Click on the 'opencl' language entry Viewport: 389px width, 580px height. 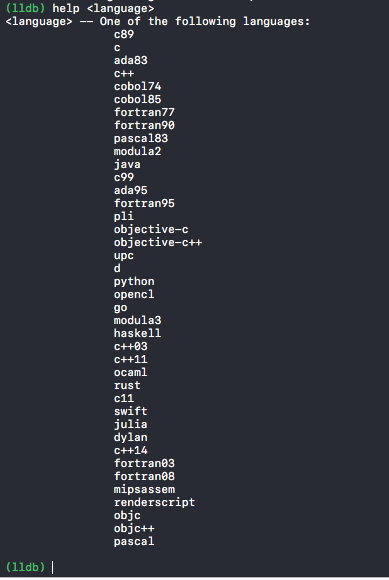[134, 295]
